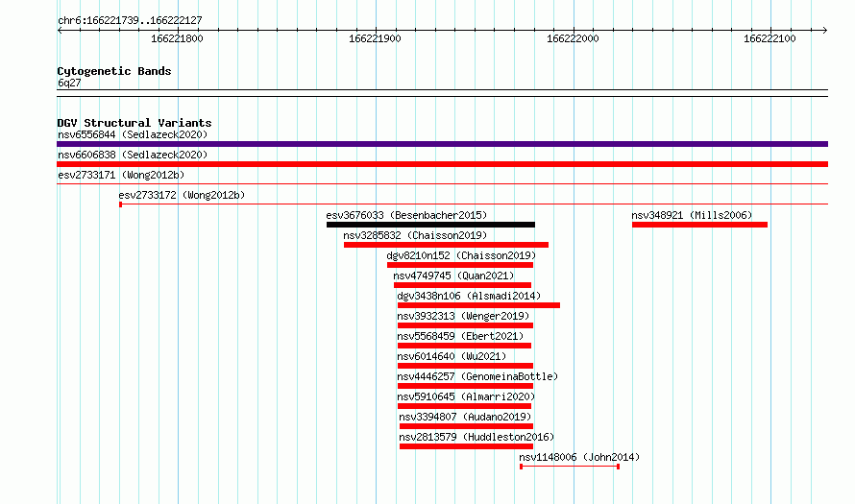
Task: Select the red nsv348921 variant bar
Action: point(699,225)
